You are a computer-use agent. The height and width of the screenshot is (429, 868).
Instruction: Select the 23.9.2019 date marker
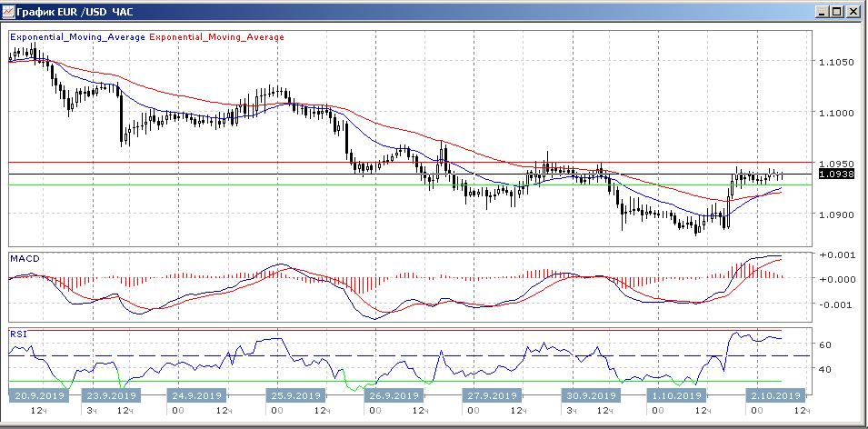tap(111, 395)
